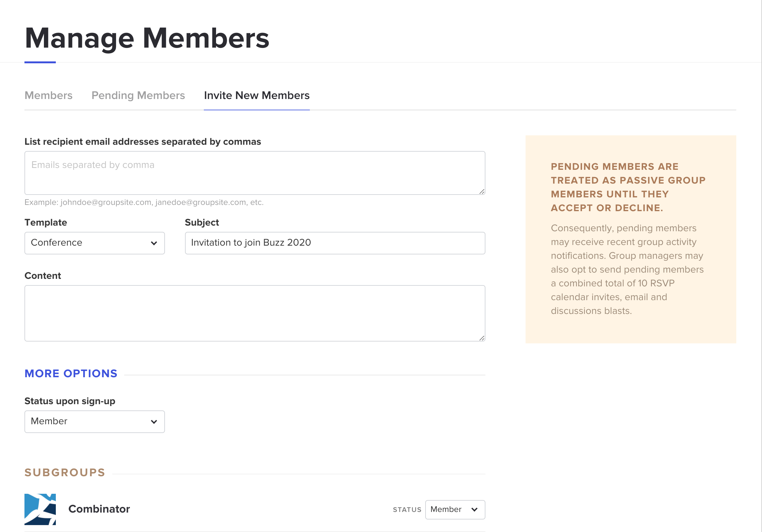Screen dimensions: 762x532
Task: Click the recipient email addresses text area
Action: coord(254,173)
